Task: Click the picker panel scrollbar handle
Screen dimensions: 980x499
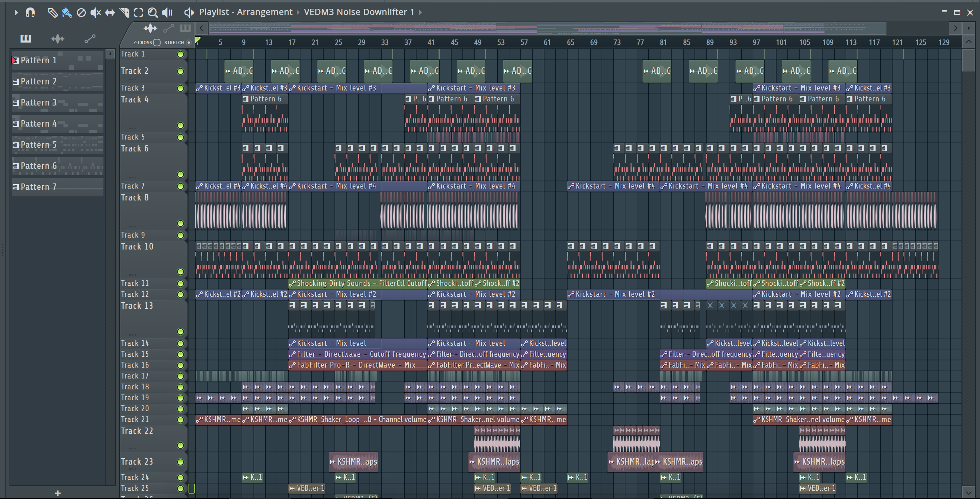Action: 110,54
